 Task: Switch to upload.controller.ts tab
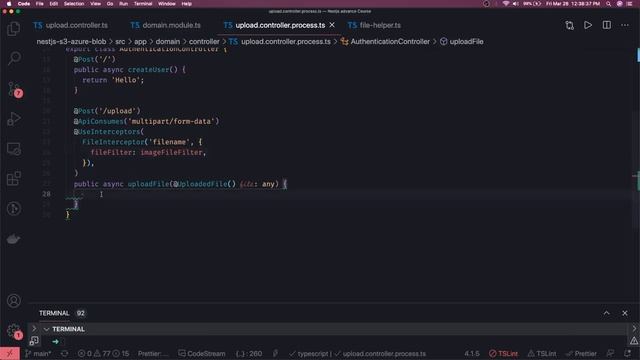point(71,25)
